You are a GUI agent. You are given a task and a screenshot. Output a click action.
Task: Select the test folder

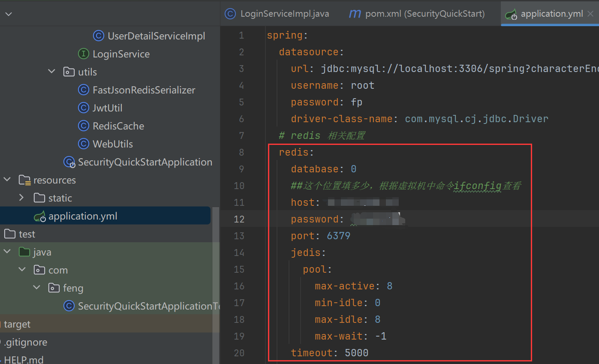point(27,234)
